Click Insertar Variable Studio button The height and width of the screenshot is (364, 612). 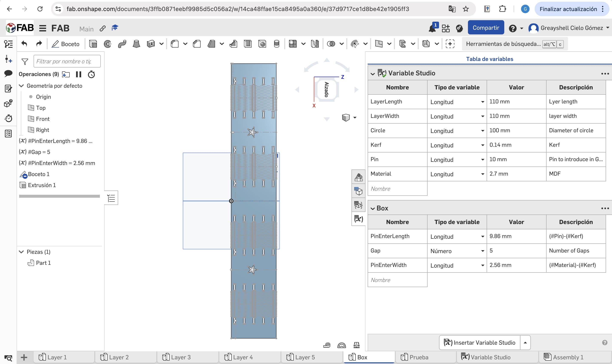pyautogui.click(x=479, y=342)
